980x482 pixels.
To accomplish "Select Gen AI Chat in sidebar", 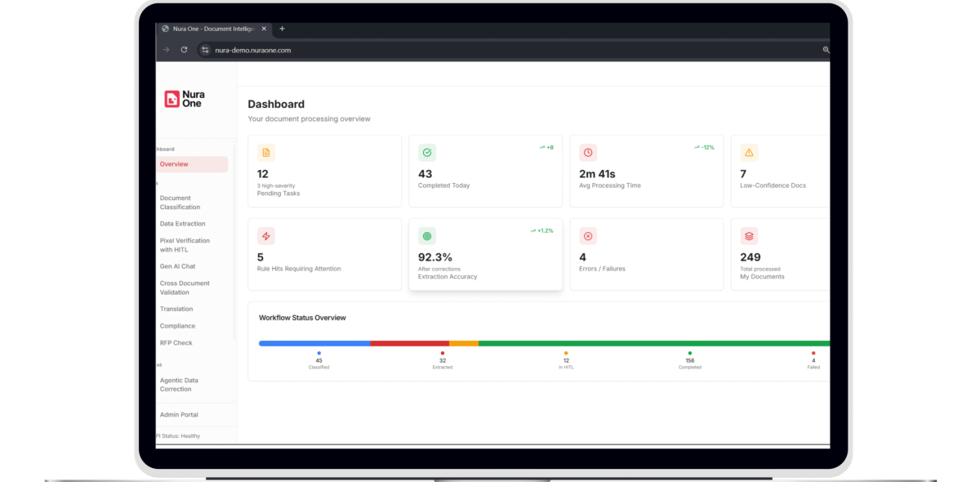I will pos(177,266).
